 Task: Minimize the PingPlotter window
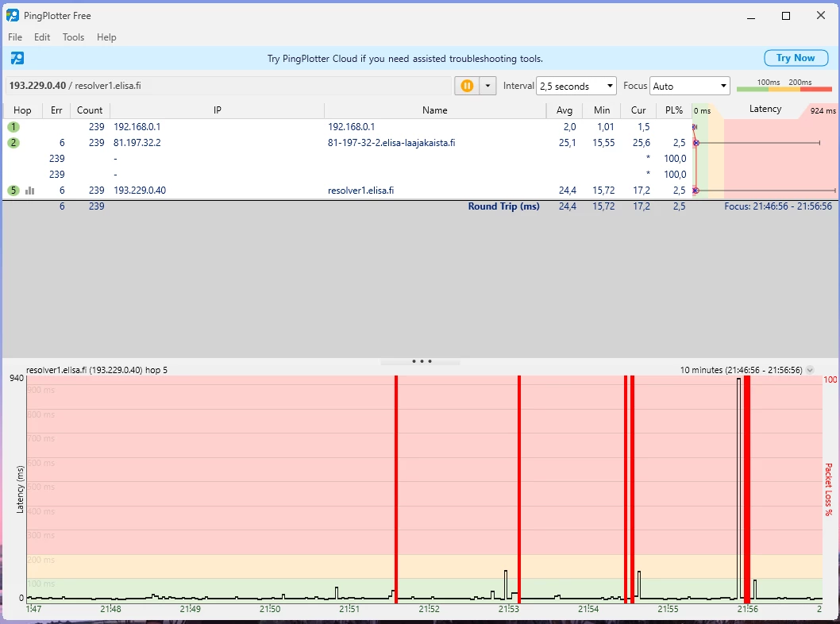[751, 16]
